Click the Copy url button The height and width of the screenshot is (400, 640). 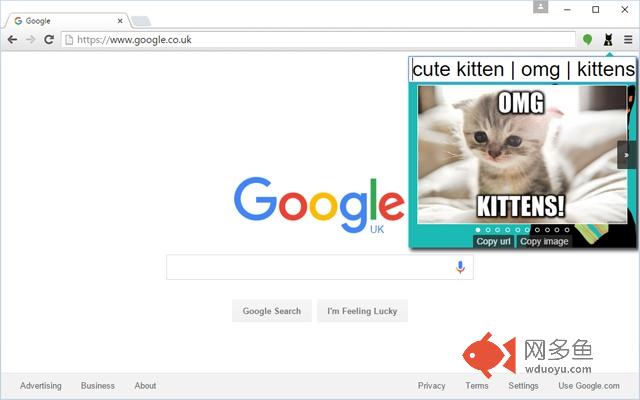point(493,242)
